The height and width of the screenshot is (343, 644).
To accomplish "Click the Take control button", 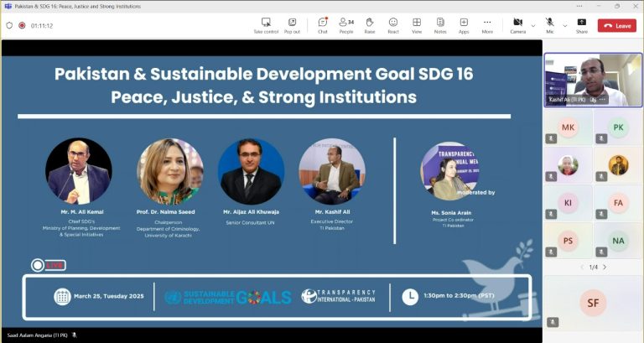I will [266, 25].
